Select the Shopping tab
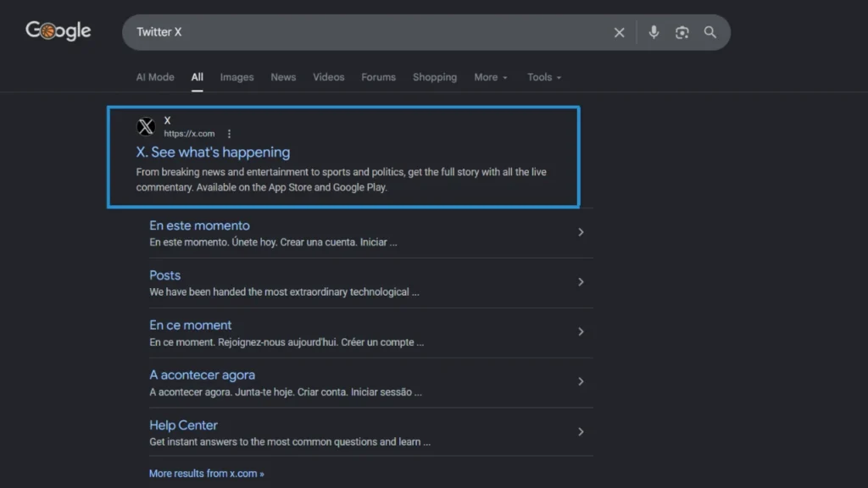The image size is (868, 488). point(435,77)
